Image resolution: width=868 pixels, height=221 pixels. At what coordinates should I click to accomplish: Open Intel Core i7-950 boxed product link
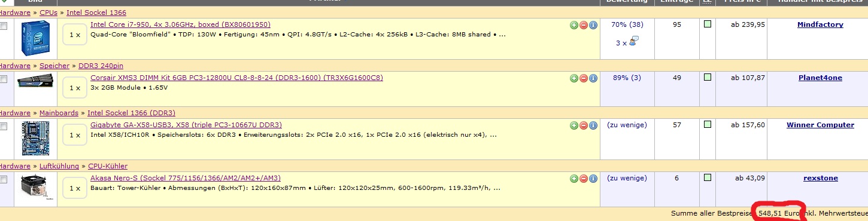180,24
